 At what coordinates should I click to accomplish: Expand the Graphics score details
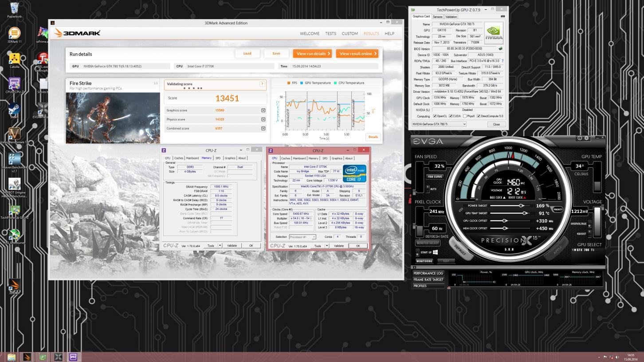tap(263, 110)
